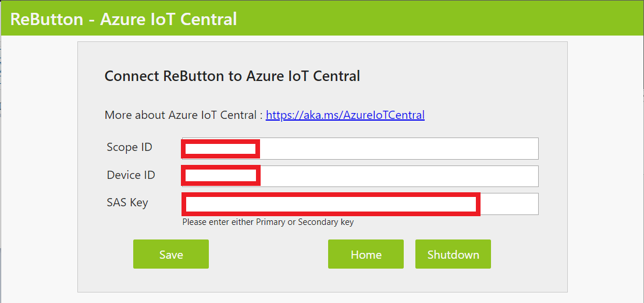The width and height of the screenshot is (644, 303).
Task: Open the aka.ms/AzureIoTCentral link
Action: click(x=345, y=115)
